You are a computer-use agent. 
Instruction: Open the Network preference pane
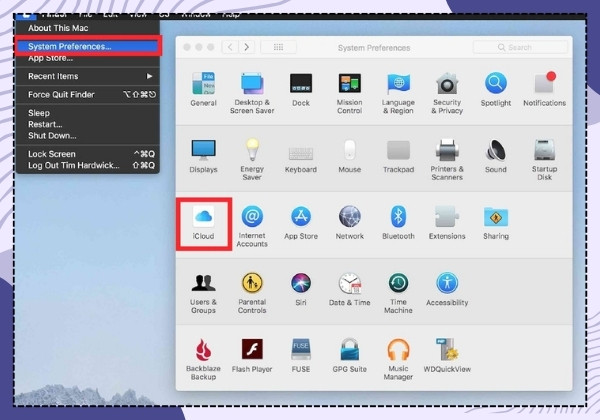point(349,223)
